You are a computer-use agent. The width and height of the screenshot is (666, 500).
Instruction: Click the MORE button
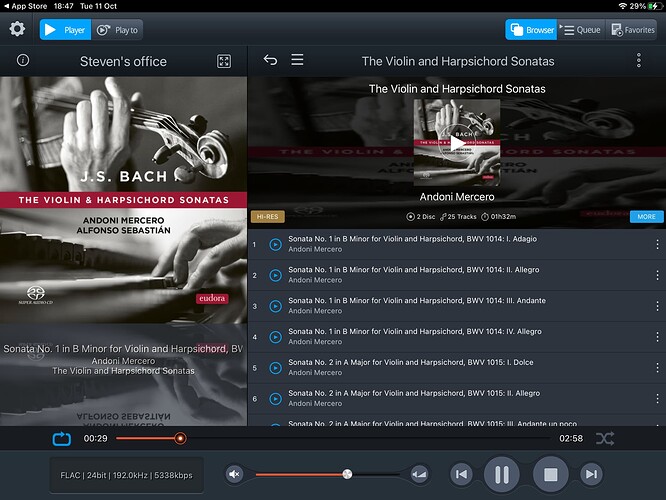point(646,217)
